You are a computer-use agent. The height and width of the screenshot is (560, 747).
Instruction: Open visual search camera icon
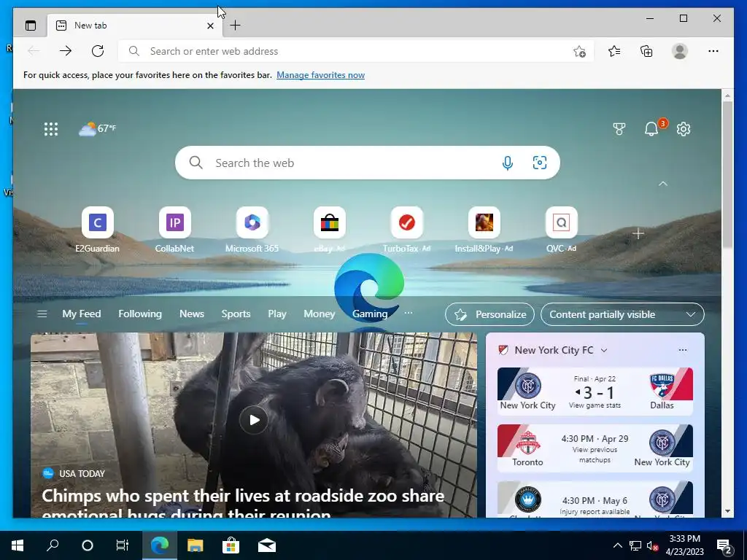[539, 163]
